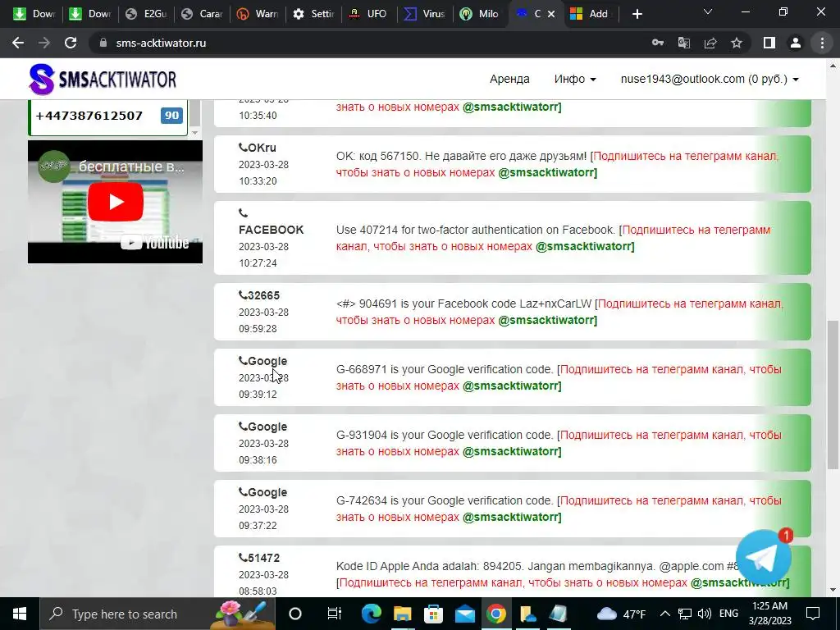Click the volume icon in system tray
The width and height of the screenshot is (840, 630).
705,614
